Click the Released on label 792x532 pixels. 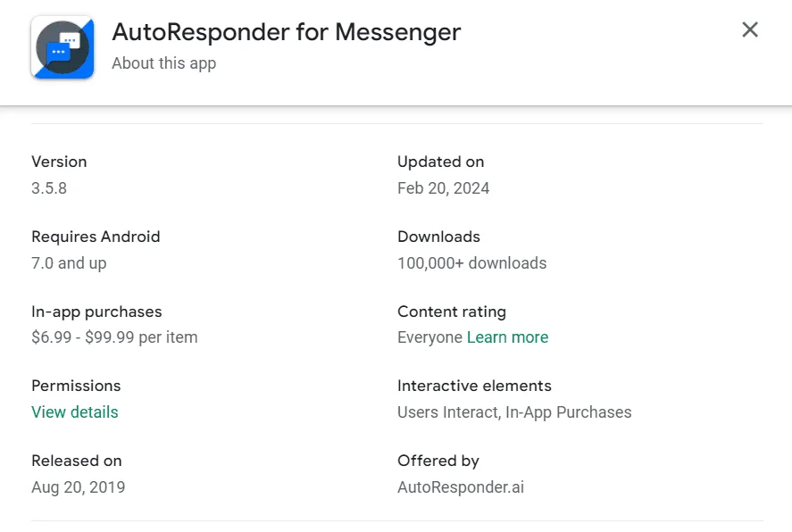point(76,461)
